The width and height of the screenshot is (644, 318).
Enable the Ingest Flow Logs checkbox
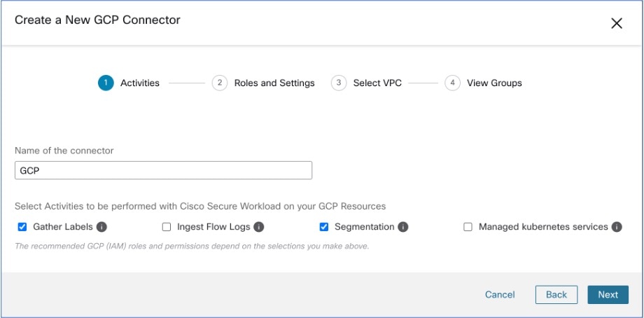167,227
